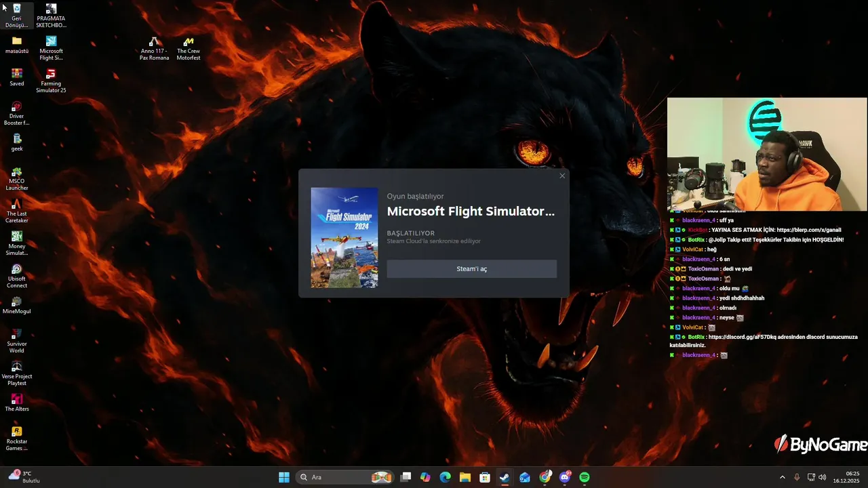Screen dimensions: 868x488
Task: Open network settings from the system tray
Action: (x=811, y=477)
